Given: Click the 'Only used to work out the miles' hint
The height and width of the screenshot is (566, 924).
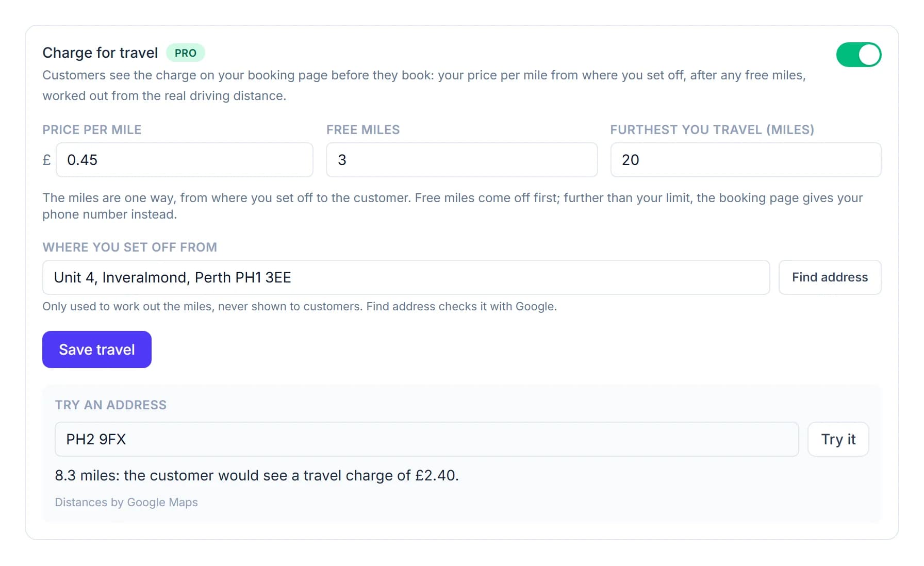Looking at the screenshot, I should (300, 306).
